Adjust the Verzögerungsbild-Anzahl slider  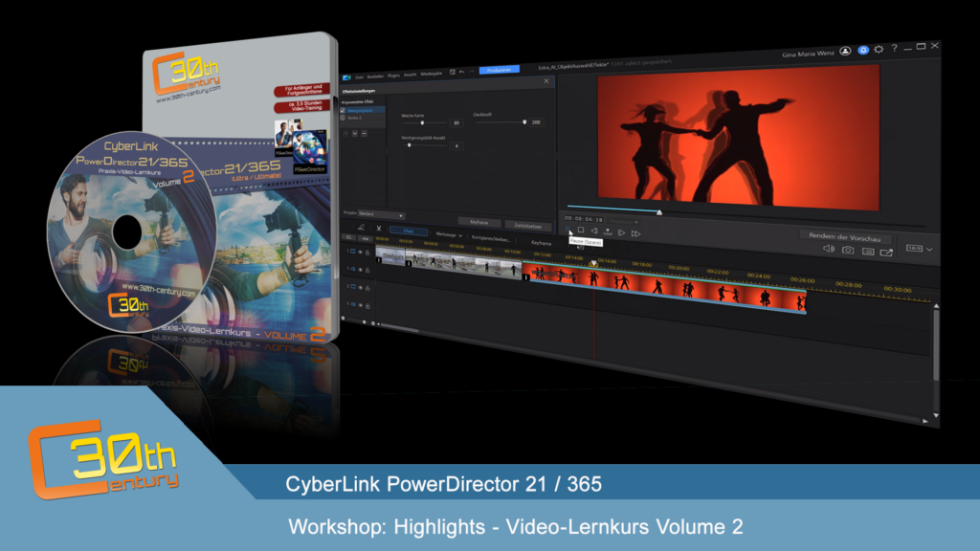click(410, 145)
